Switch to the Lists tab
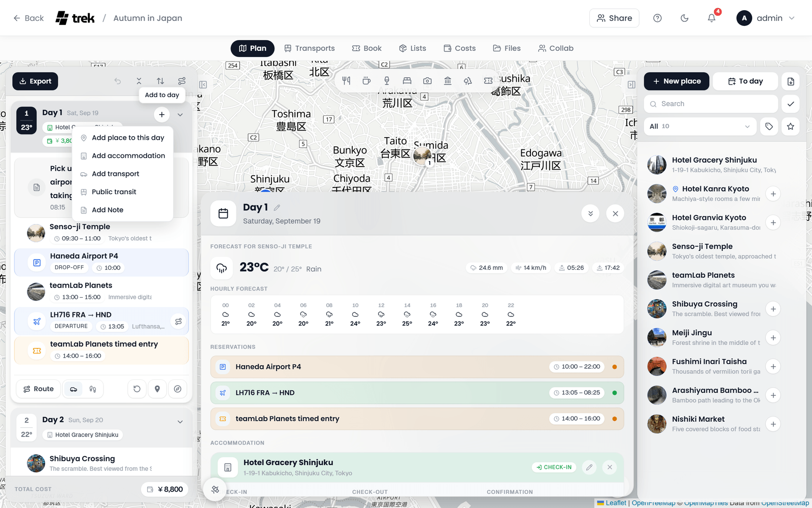This screenshot has height=508, width=812. coord(413,48)
